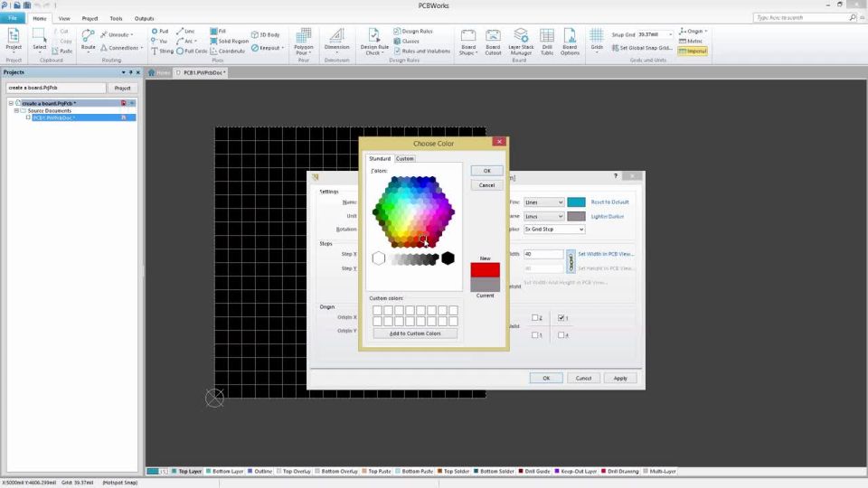
Task: Open Rules and Violations
Action: [422, 51]
